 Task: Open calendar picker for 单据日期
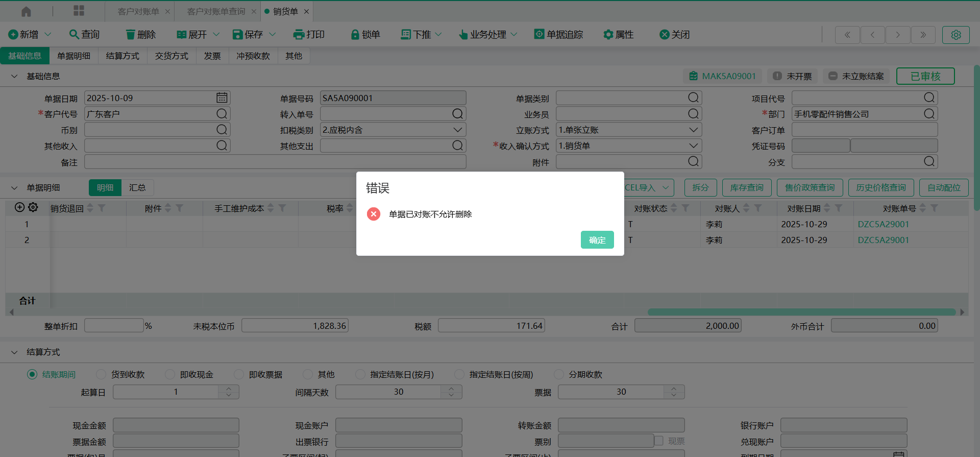[x=222, y=98]
